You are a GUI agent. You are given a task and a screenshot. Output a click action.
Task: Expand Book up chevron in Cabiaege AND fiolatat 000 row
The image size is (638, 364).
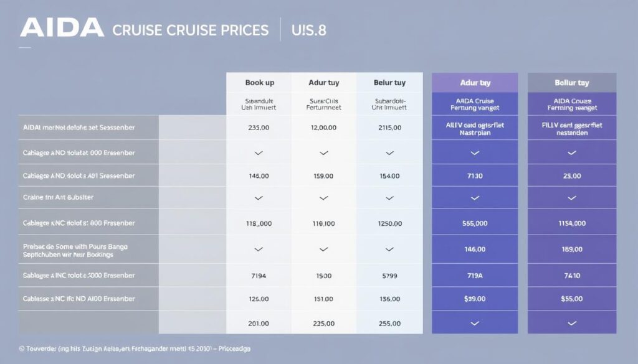click(259, 152)
